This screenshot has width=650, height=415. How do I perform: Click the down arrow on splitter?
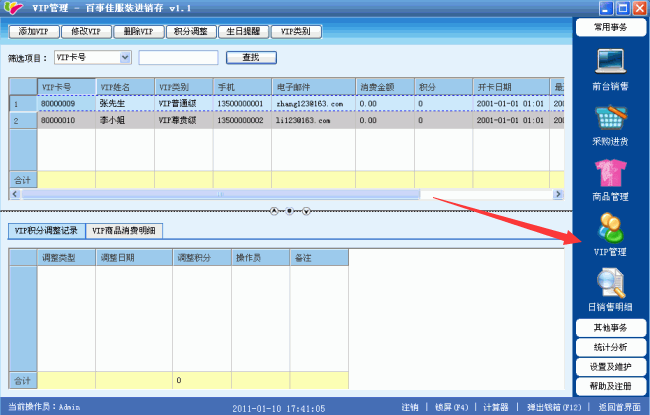(306, 211)
